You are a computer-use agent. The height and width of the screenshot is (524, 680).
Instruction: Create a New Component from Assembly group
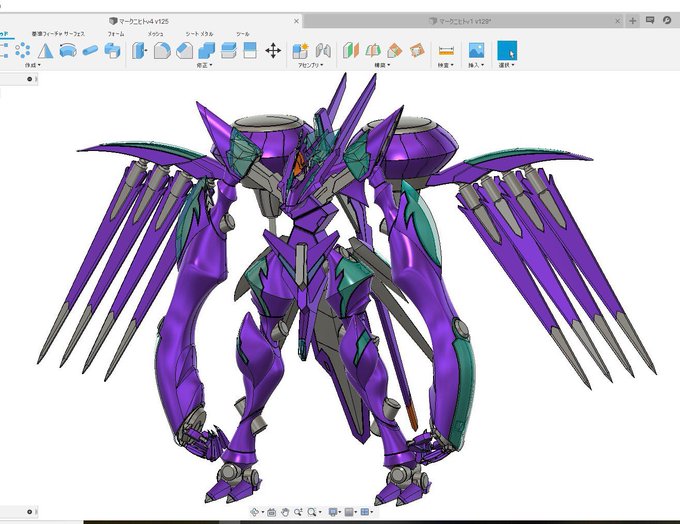coord(300,51)
